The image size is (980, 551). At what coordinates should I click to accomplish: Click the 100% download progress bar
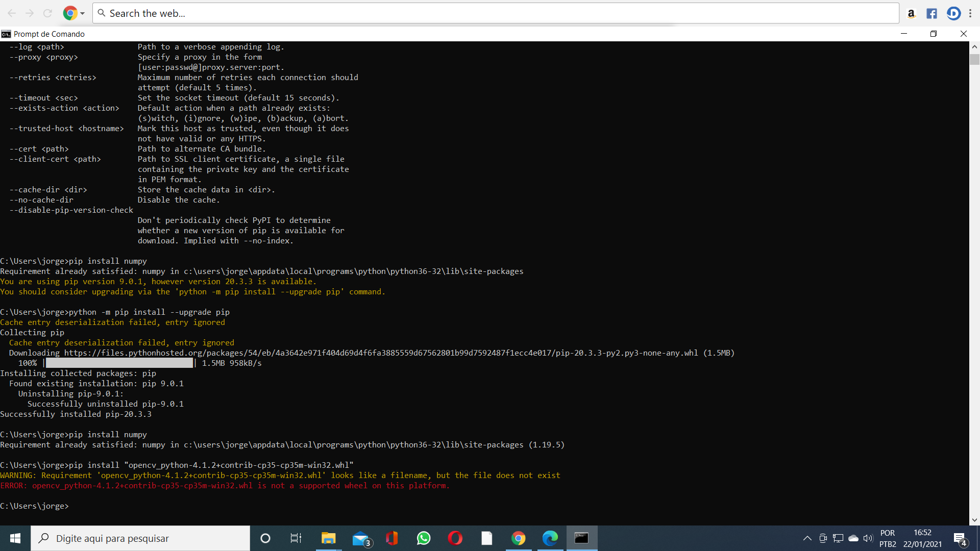(x=119, y=363)
